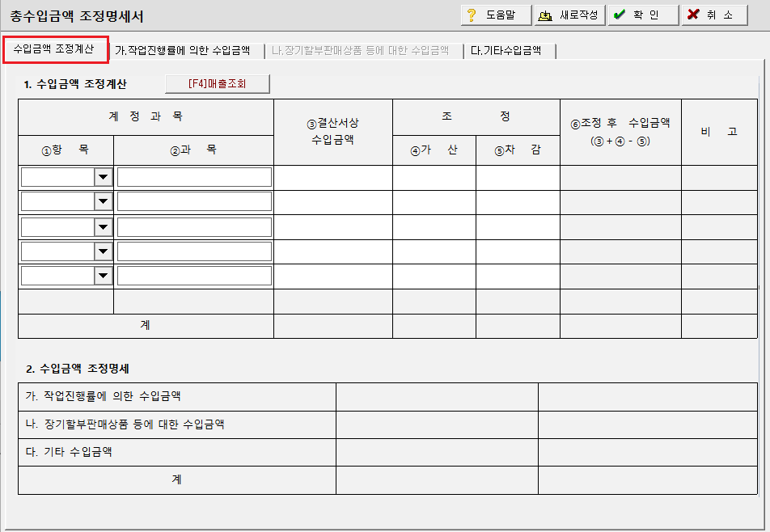Click fifth row 과목 input field
Viewport: 770px width, 532px height.
(x=194, y=276)
